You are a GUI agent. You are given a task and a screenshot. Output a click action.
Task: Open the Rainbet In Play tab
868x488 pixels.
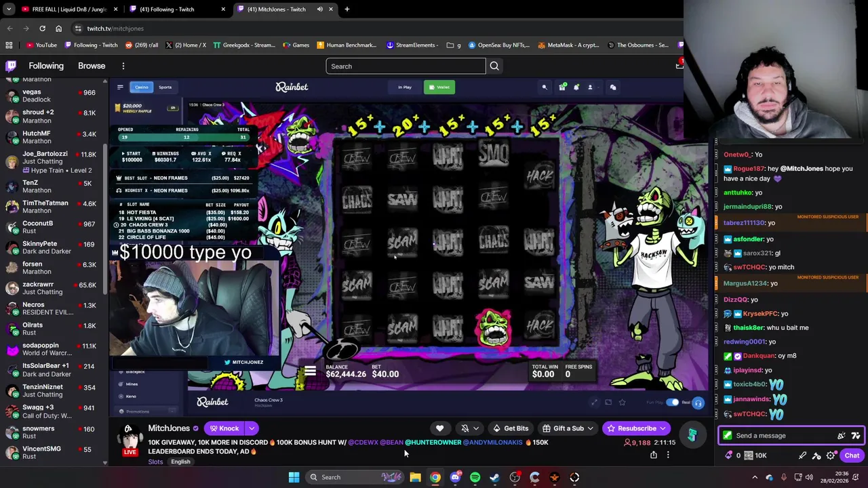click(404, 87)
